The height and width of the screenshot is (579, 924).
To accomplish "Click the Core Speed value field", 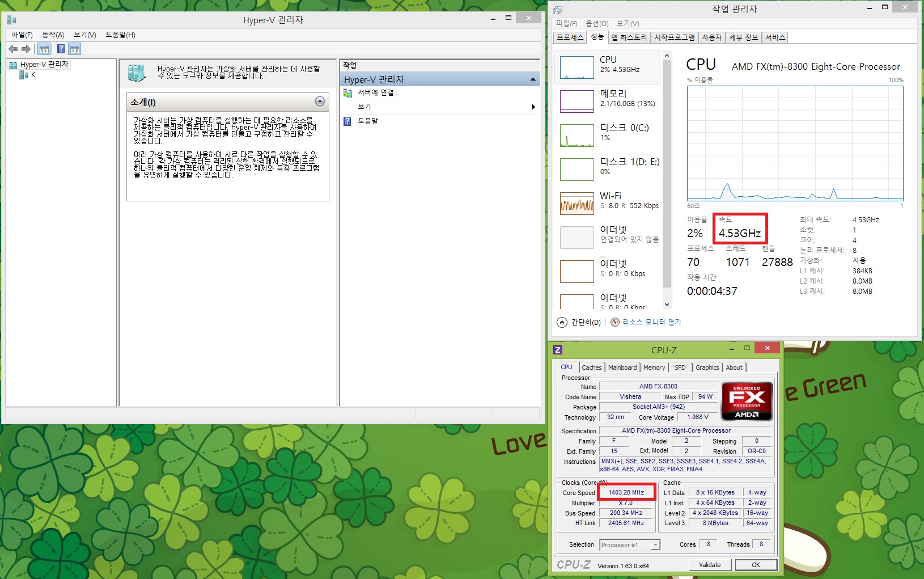I will pos(626,492).
